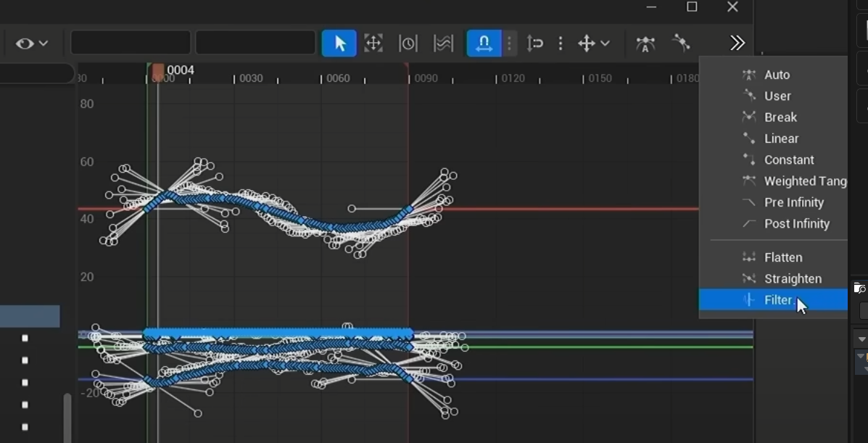Pick Break in the tangent menu

[773, 117]
